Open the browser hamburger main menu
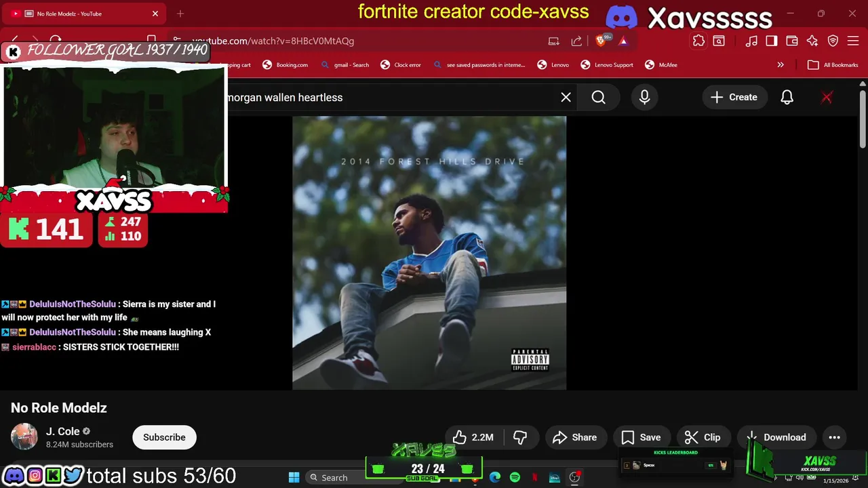 (x=853, y=41)
